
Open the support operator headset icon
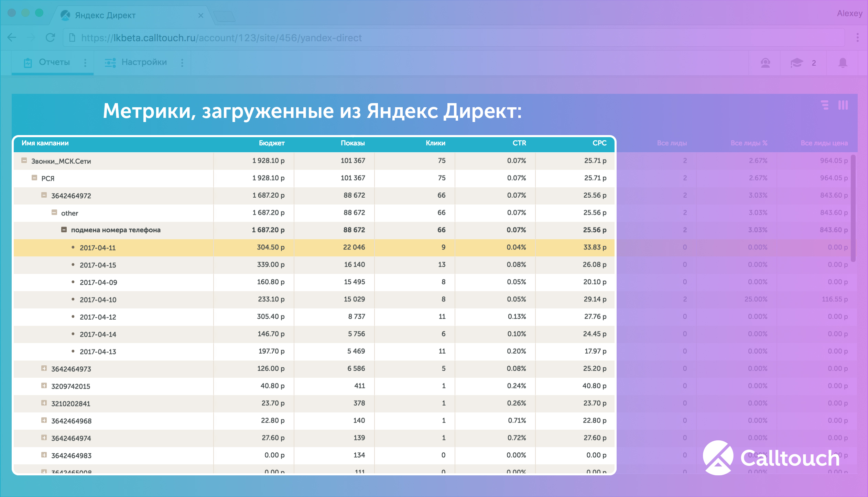[765, 63]
